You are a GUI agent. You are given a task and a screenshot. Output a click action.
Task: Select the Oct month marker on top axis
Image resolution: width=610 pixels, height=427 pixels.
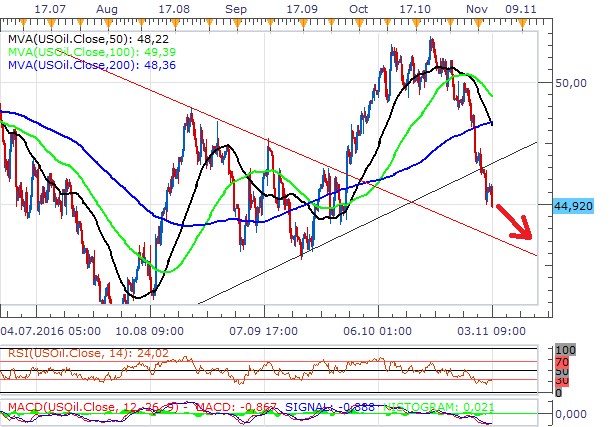coord(359,6)
